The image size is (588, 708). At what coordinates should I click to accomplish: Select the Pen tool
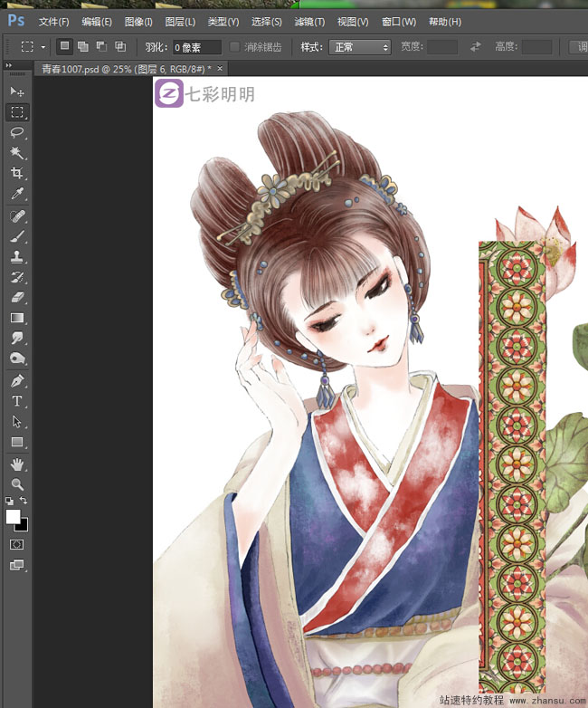point(17,381)
